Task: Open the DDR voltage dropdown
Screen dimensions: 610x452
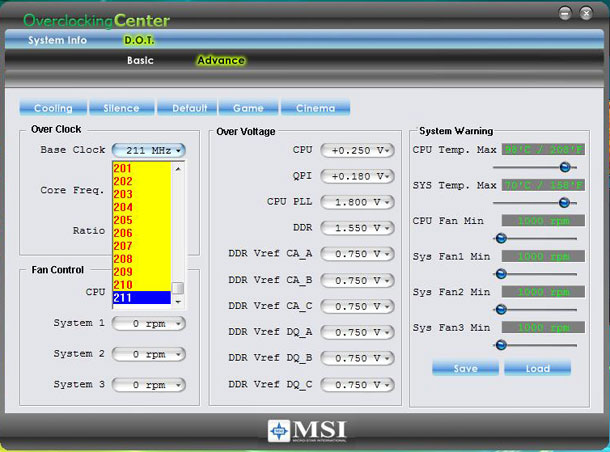Action: pyautogui.click(x=358, y=228)
